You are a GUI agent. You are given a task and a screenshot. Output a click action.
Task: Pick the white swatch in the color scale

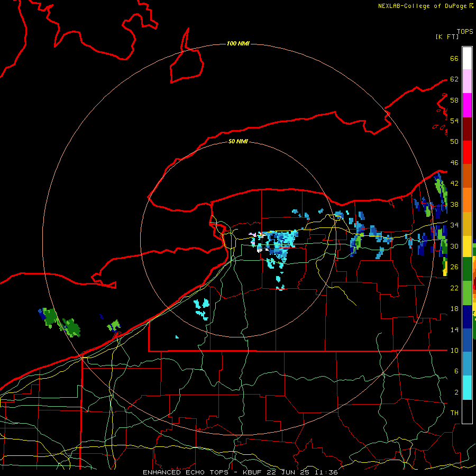pos(467,58)
